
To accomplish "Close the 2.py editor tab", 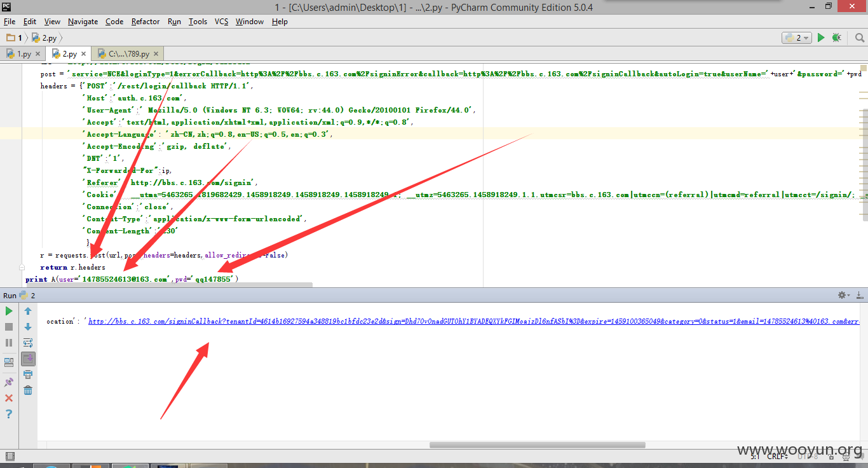I will [x=83, y=54].
